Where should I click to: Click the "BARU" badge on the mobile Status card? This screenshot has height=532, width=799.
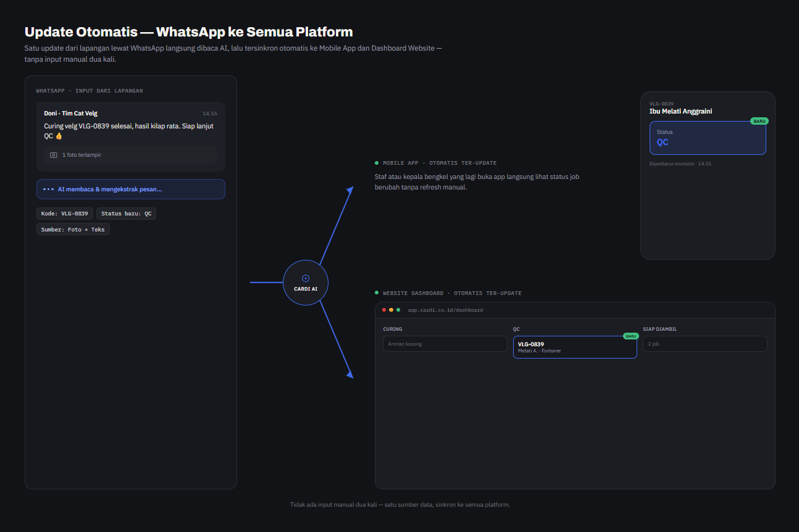pyautogui.click(x=759, y=121)
